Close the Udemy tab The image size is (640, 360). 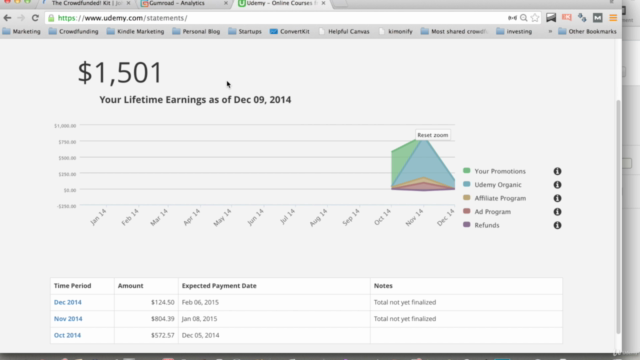pyautogui.click(x=323, y=3)
